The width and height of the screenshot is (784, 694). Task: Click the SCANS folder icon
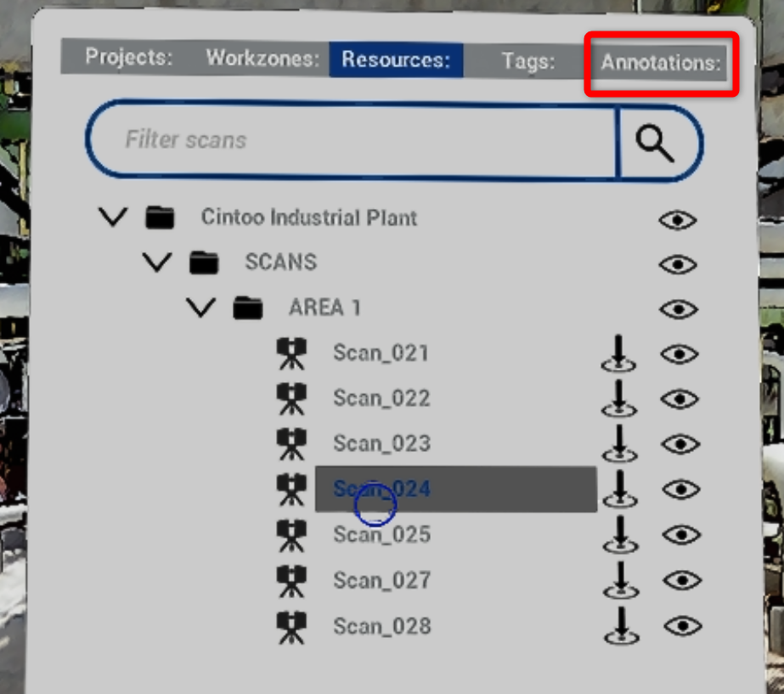click(x=204, y=262)
